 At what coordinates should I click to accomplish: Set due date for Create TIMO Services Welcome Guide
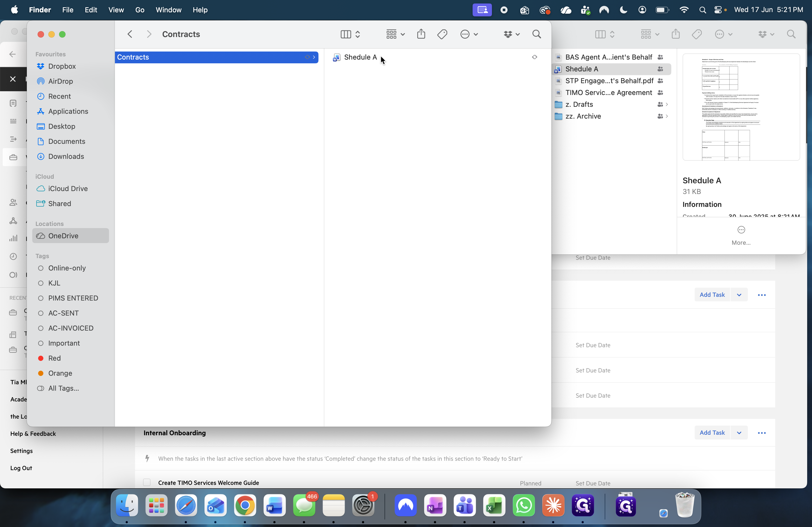point(593,483)
